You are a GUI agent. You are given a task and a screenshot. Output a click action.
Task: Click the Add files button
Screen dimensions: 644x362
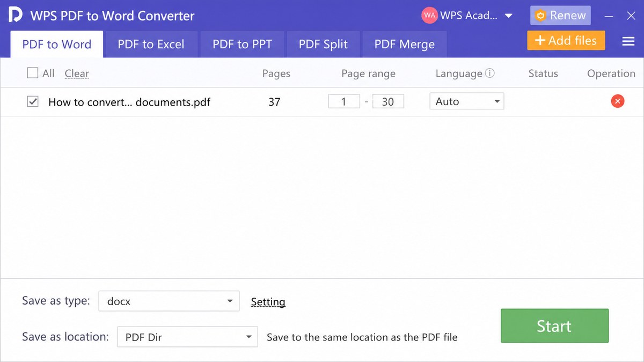tap(566, 41)
